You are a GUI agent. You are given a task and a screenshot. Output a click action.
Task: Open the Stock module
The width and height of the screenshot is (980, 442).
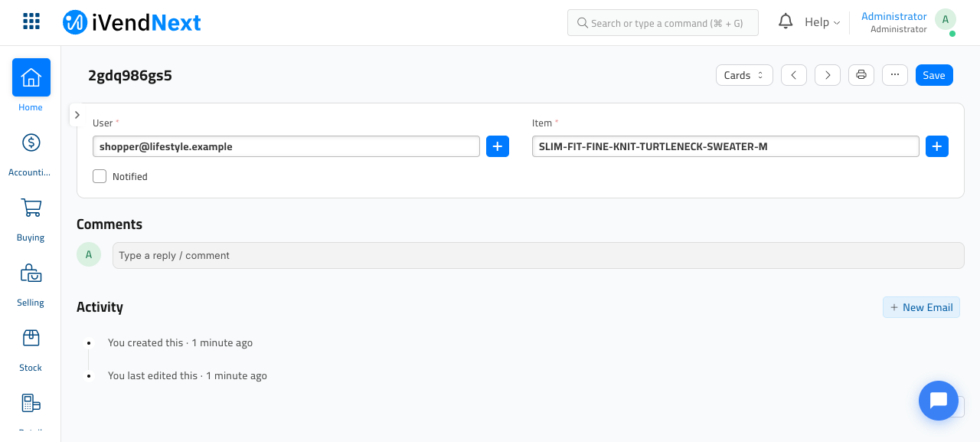(x=31, y=350)
